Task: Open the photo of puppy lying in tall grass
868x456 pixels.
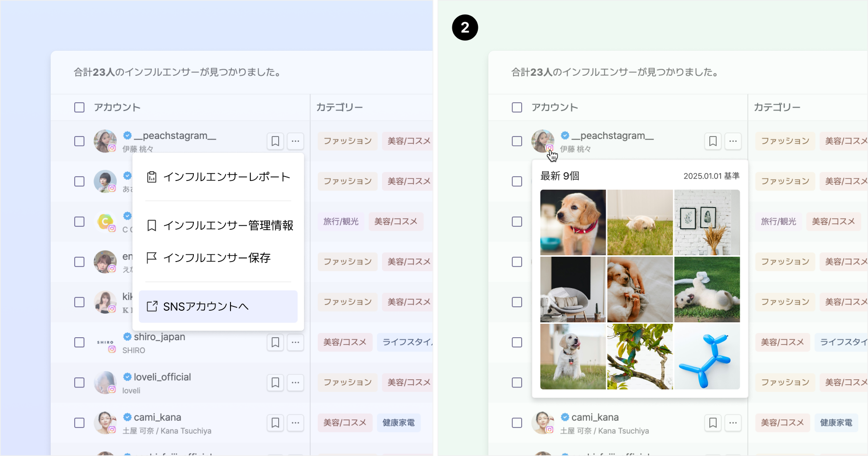Action: point(640,222)
